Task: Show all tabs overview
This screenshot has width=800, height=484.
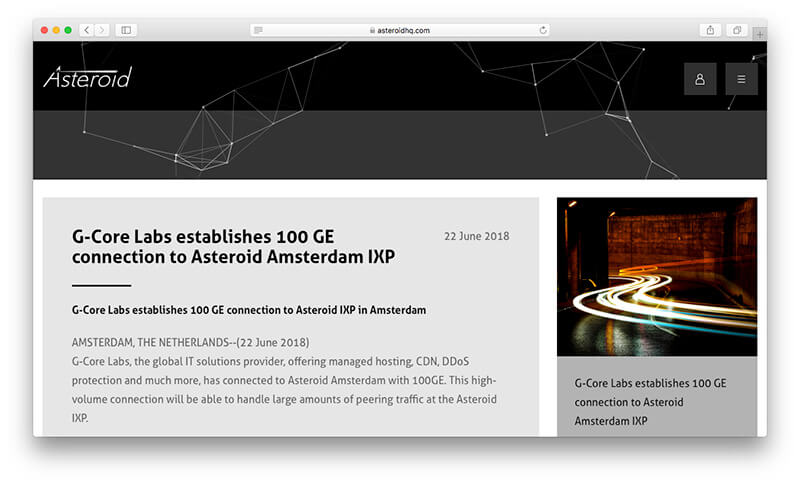Action: [737, 30]
